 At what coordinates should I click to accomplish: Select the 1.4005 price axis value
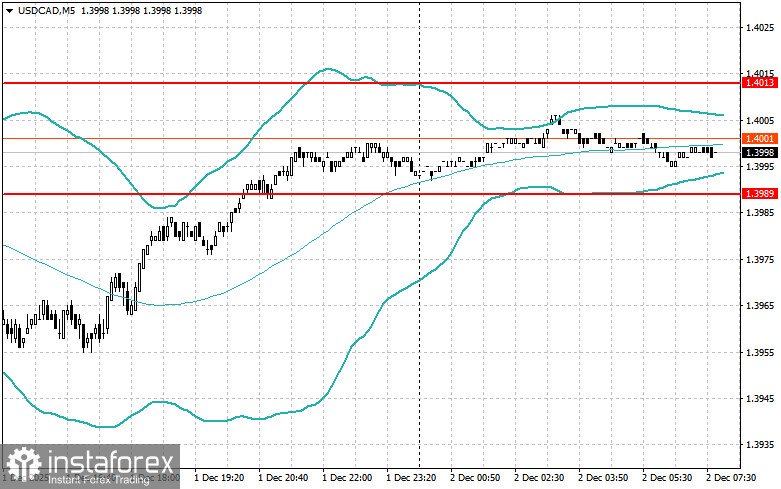click(760, 120)
